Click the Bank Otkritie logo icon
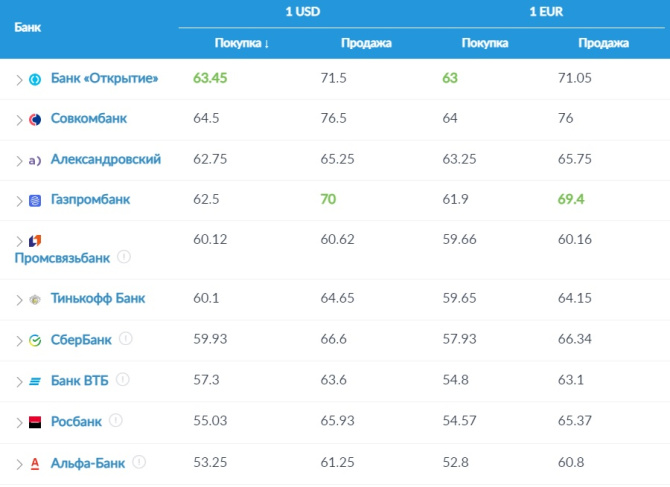The image size is (670, 487). point(35,79)
